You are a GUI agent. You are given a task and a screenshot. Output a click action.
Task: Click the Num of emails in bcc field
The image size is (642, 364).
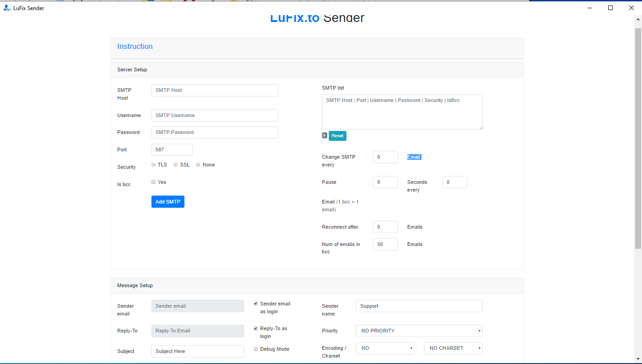coord(385,244)
